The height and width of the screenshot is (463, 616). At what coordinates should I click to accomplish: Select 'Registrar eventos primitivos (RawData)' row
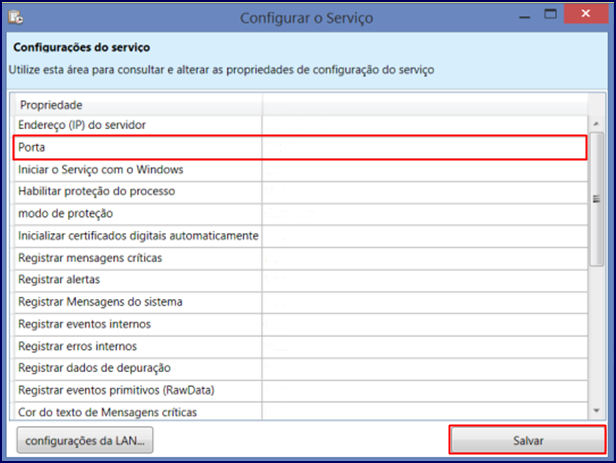301,390
